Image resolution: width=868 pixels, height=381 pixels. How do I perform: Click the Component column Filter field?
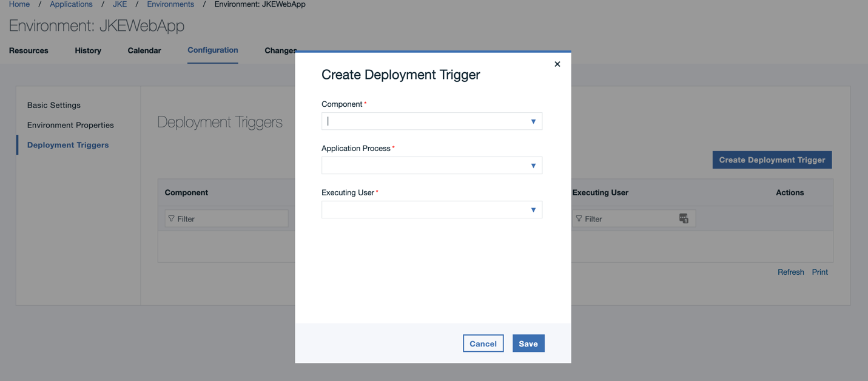point(230,218)
